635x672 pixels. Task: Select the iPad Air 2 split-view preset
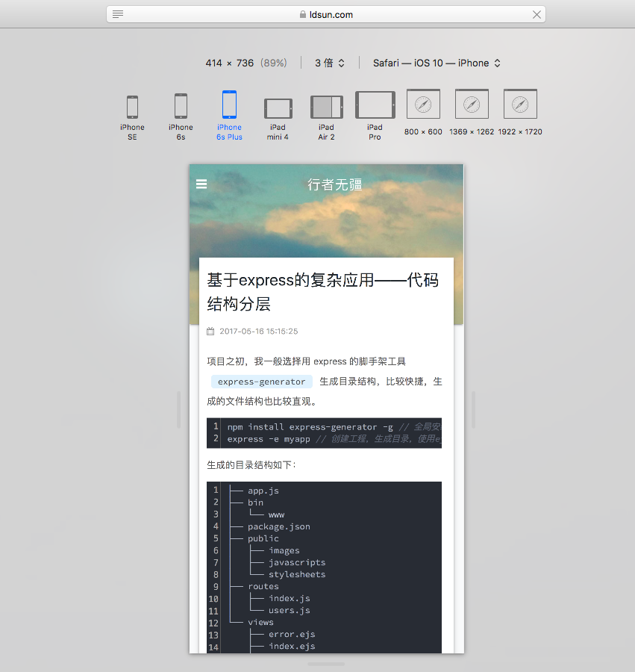(x=326, y=118)
